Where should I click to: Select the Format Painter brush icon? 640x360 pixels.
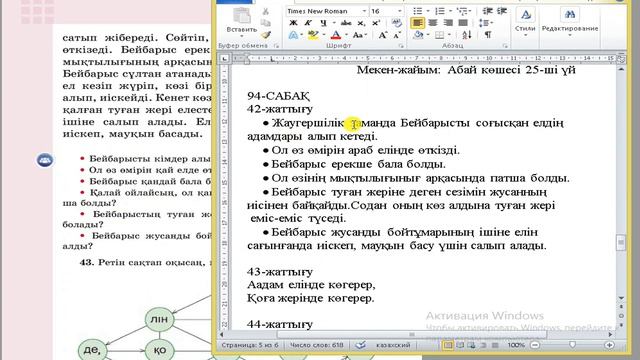click(x=266, y=35)
